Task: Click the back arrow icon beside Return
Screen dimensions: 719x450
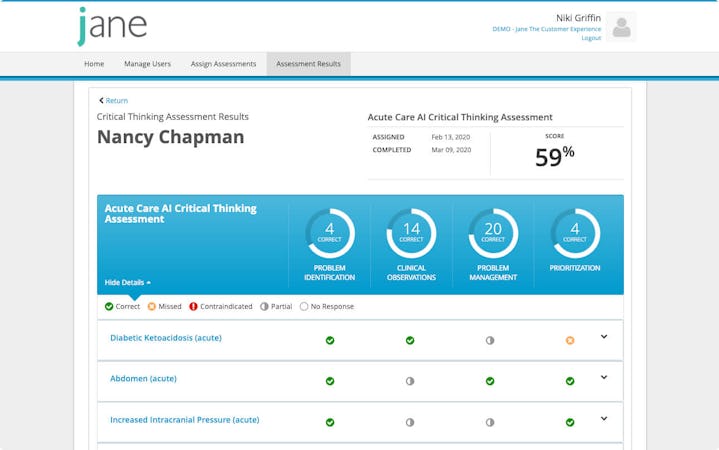Action: (101, 100)
